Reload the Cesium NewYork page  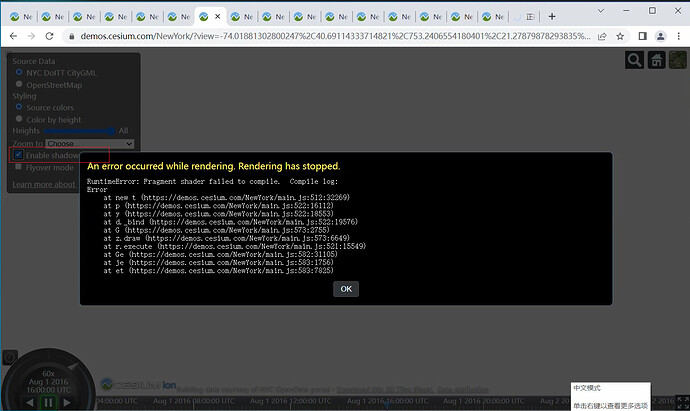[x=49, y=36]
